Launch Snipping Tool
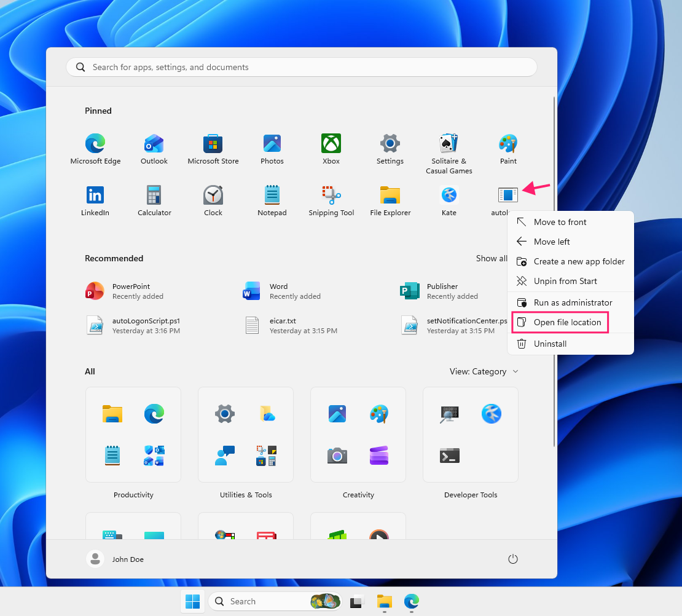Image resolution: width=682 pixels, height=616 pixels. coord(331,200)
